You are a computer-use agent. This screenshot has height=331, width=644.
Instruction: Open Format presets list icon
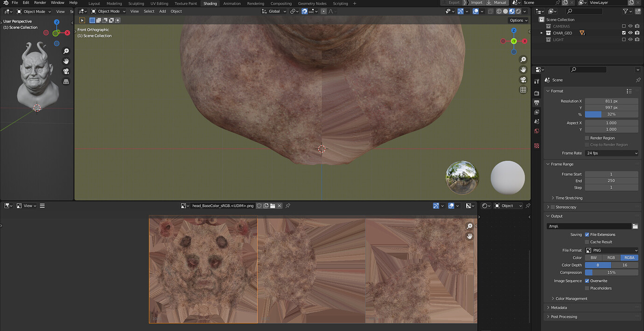629,91
